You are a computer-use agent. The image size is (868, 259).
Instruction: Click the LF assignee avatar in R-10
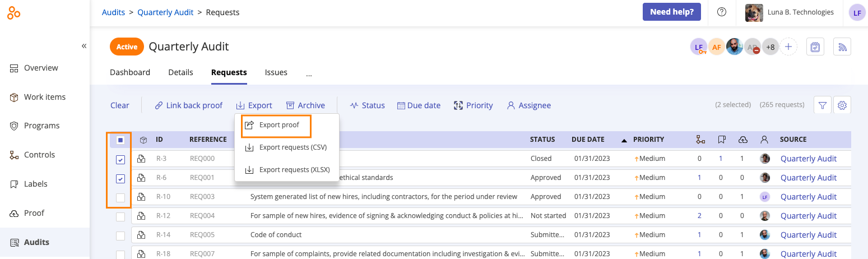pyautogui.click(x=764, y=197)
